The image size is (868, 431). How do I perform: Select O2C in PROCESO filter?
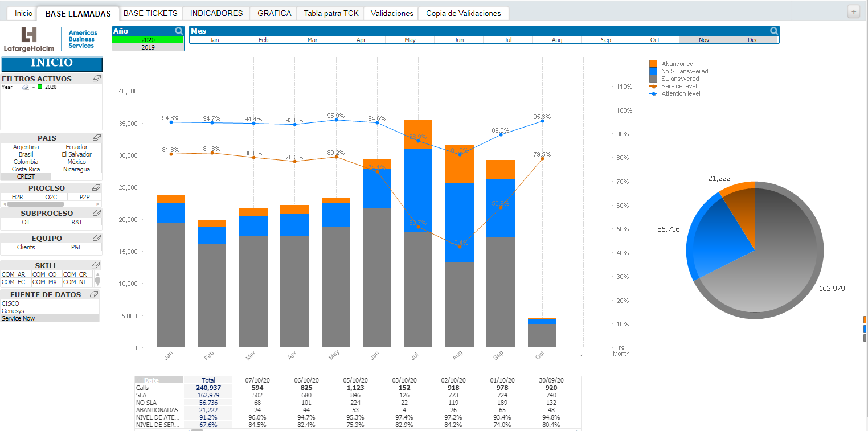point(51,197)
